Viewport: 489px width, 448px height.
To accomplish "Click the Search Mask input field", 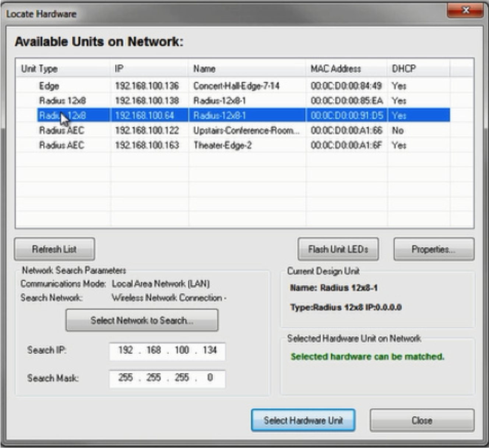I will 167,378.
